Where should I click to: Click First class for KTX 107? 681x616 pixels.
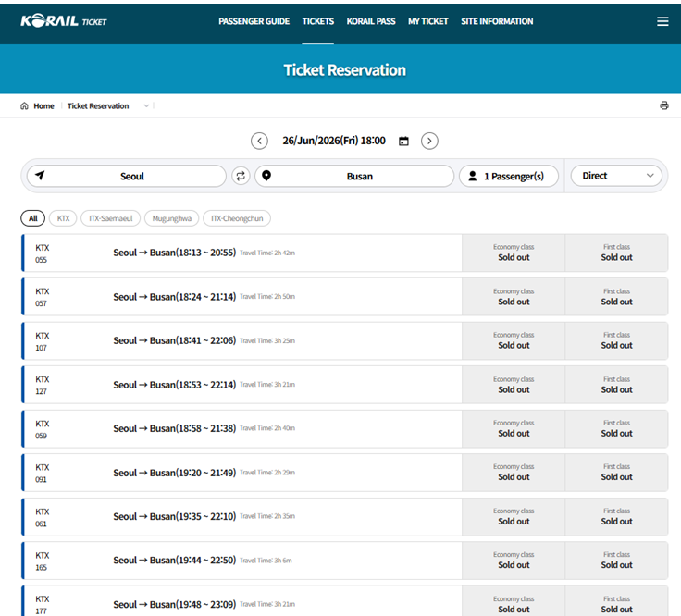616,340
